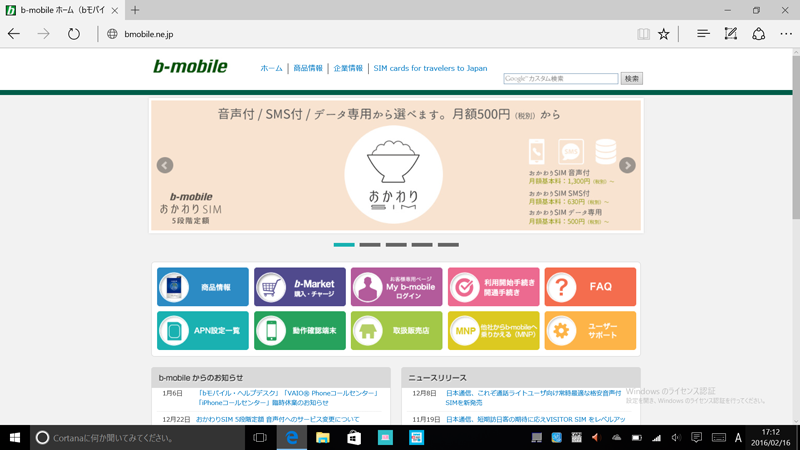Image resolution: width=800 pixels, height=450 pixels.
Task: Open a new tab with plus button
Action: pyautogui.click(x=135, y=10)
